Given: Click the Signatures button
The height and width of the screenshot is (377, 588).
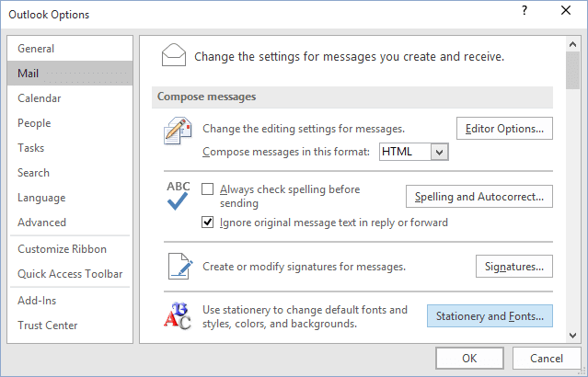Looking at the screenshot, I should [x=514, y=267].
